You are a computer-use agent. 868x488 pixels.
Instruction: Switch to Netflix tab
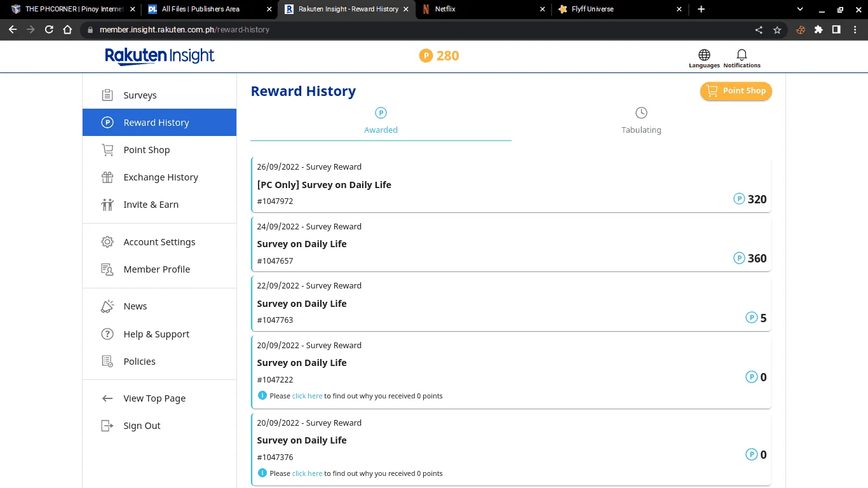(x=483, y=10)
